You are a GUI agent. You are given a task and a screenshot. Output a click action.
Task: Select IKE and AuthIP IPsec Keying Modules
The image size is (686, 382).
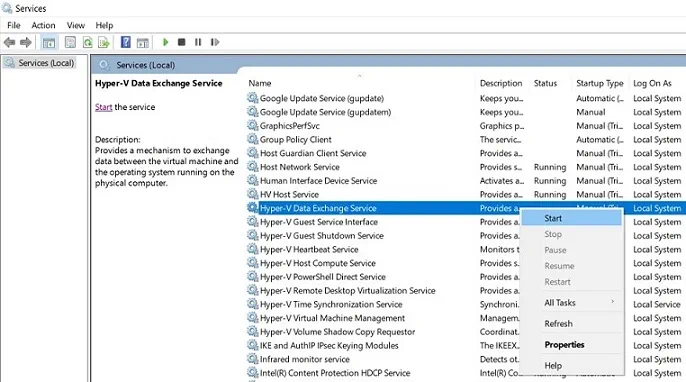pyautogui.click(x=465, y=345)
